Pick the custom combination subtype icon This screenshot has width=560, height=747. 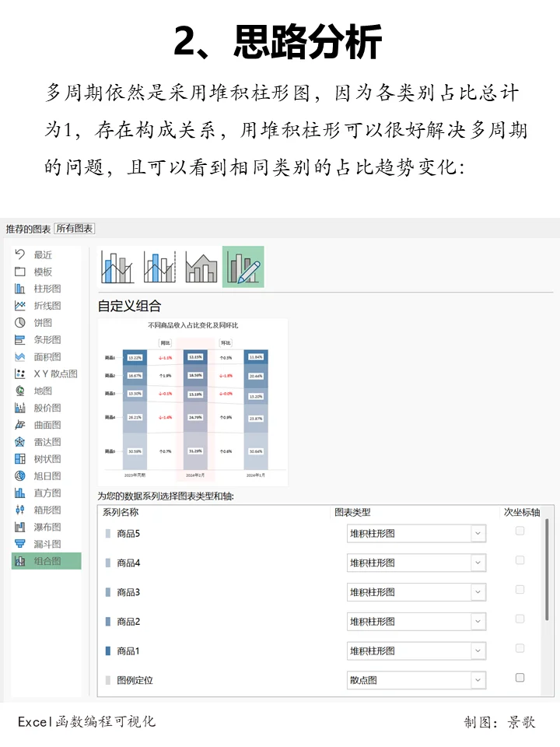pos(243,267)
